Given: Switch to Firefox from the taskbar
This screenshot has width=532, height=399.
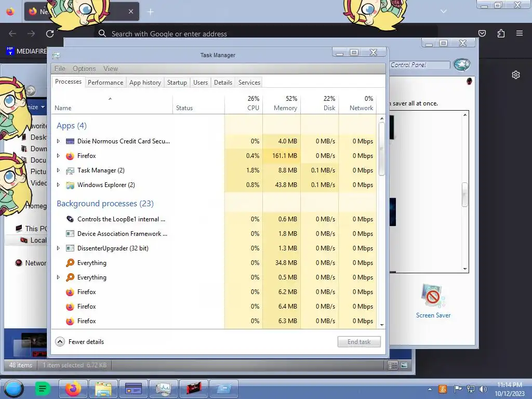Looking at the screenshot, I should [x=73, y=389].
